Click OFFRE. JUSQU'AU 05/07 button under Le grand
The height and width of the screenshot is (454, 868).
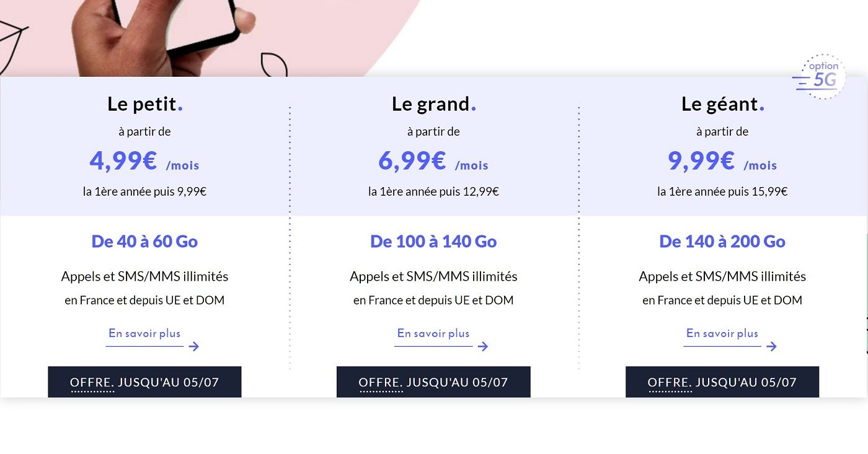433,382
